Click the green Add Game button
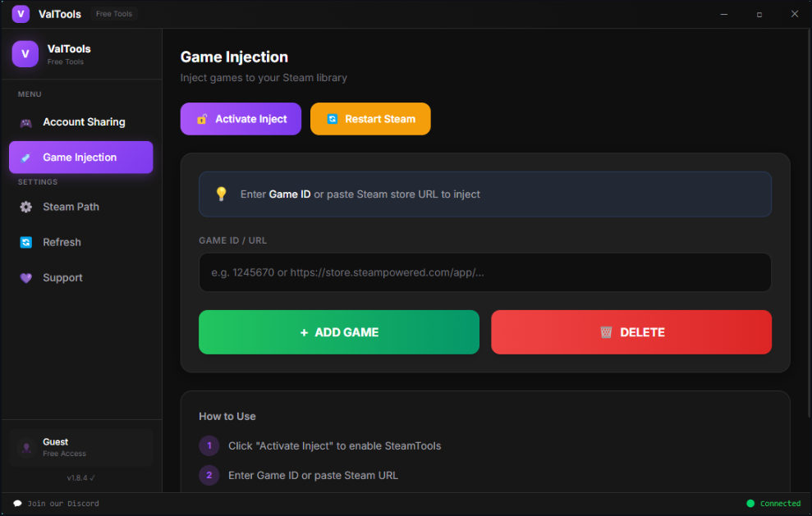 click(x=338, y=331)
